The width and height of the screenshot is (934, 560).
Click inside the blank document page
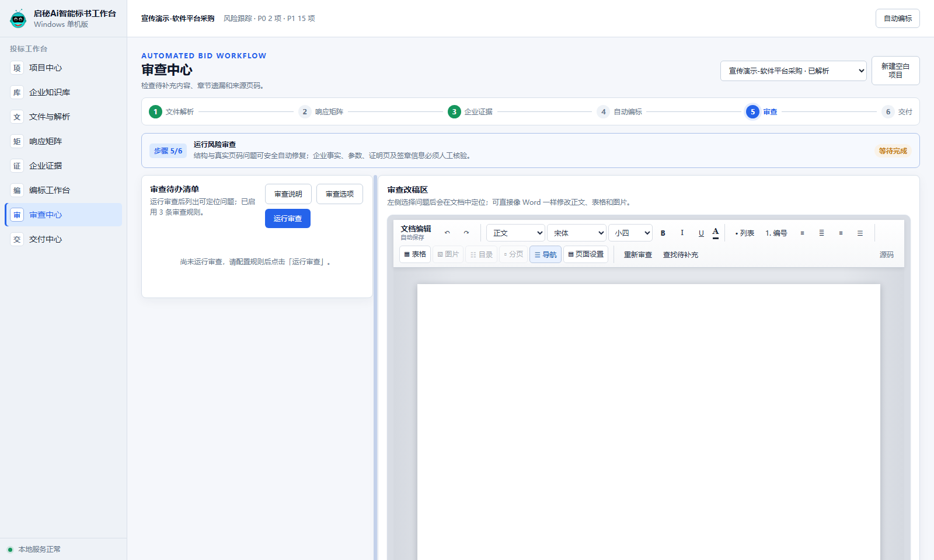point(649,422)
